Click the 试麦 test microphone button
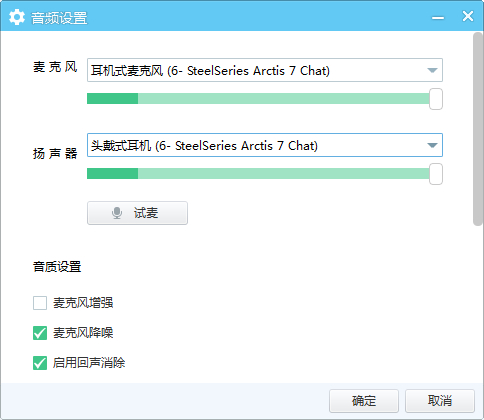The image size is (484, 420). (137, 213)
